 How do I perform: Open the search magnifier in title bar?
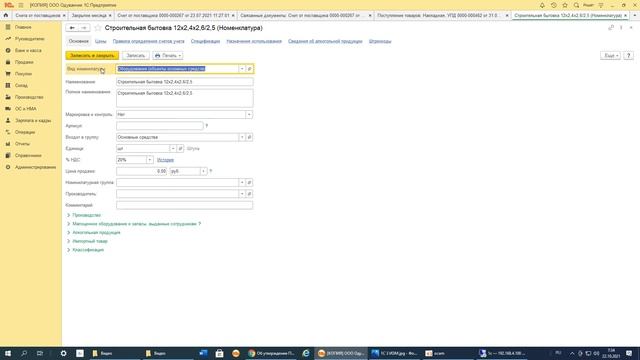pos(576,5)
